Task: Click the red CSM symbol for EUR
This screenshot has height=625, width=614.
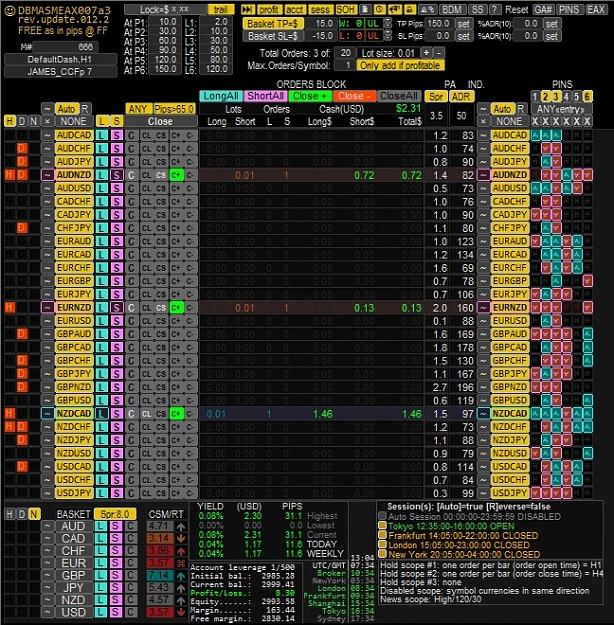Action: [x=181, y=563]
